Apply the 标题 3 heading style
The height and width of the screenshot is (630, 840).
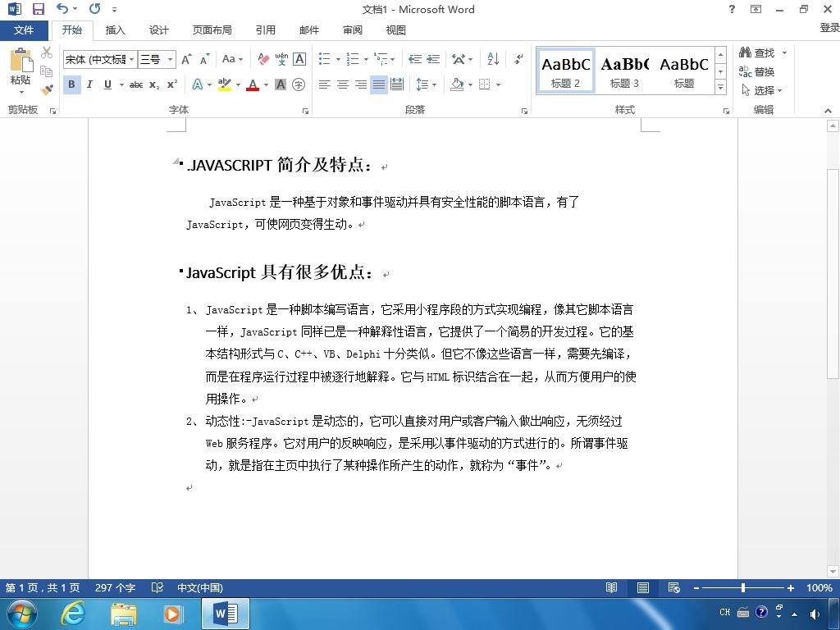624,71
